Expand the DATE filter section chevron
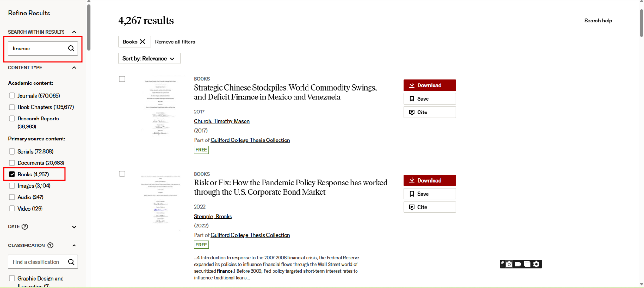The image size is (644, 288). (x=74, y=227)
